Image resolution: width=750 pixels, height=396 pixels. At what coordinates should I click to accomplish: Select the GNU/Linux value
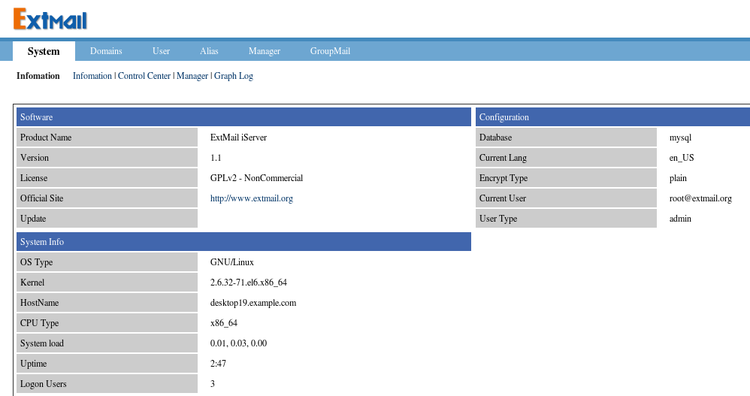tap(232, 262)
